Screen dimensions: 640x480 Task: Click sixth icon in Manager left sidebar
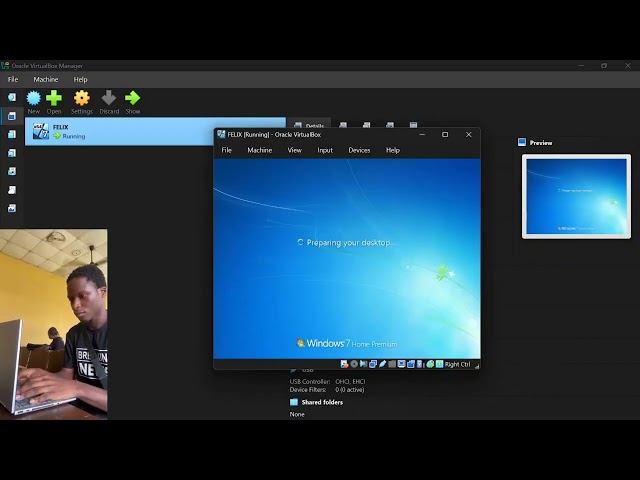[x=12, y=190]
